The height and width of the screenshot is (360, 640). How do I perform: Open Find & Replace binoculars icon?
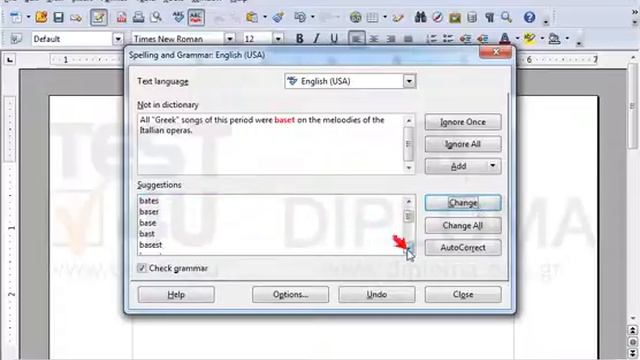[x=420, y=17]
